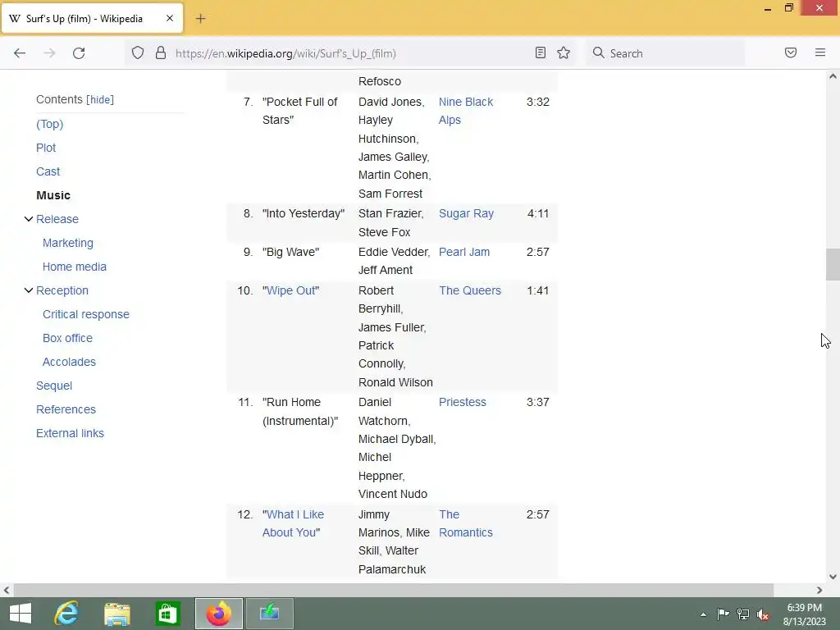Collapse the Reception section chevron
This screenshot has width=840, height=630.
29,290
